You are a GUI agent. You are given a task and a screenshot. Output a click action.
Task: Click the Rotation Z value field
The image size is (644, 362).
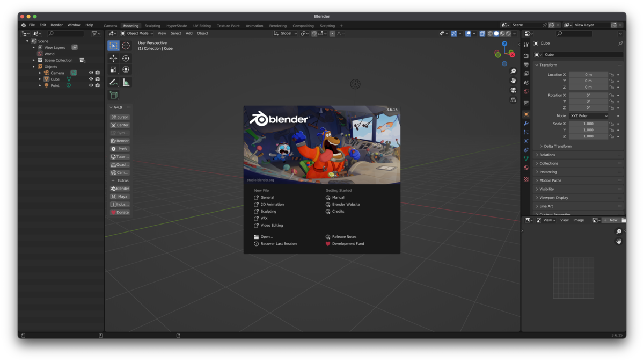(588, 108)
